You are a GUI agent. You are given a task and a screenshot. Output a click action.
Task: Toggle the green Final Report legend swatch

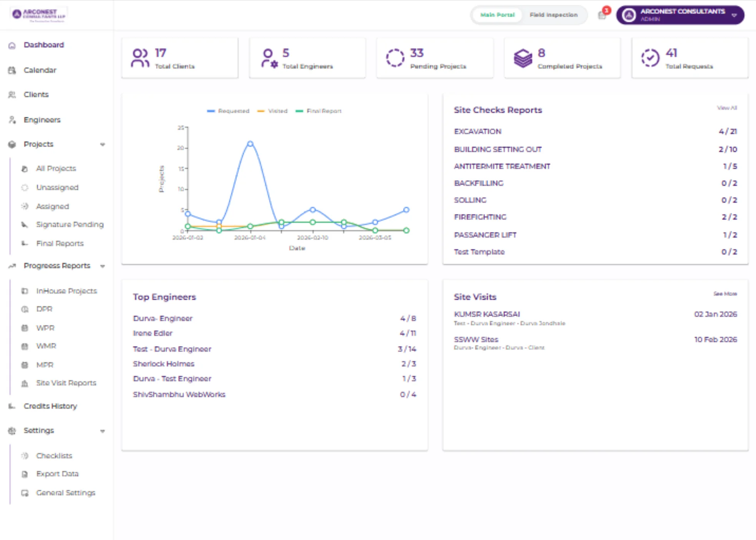point(299,111)
